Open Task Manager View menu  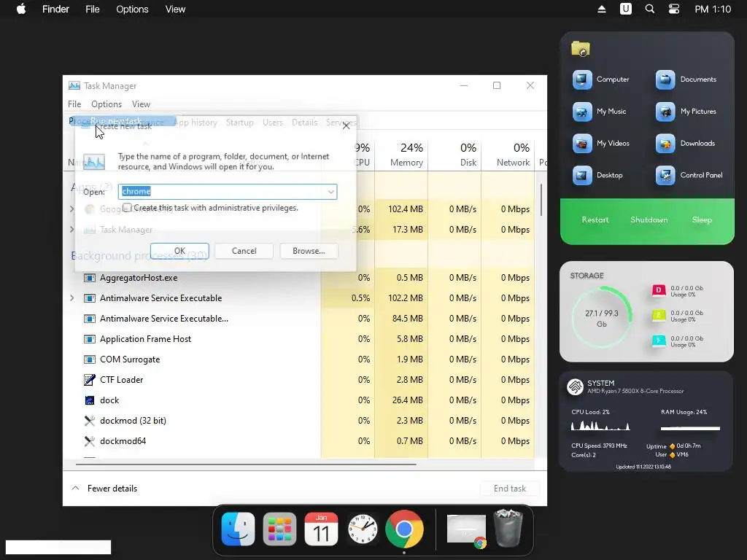(141, 104)
